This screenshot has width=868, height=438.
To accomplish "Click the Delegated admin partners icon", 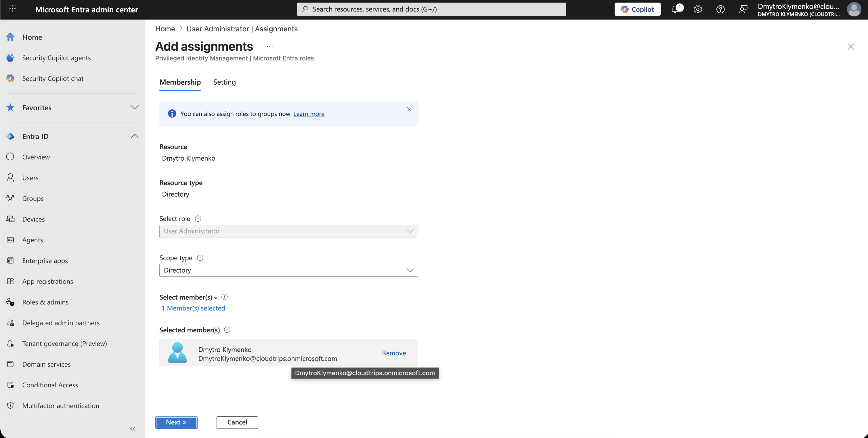I will tap(10, 323).
